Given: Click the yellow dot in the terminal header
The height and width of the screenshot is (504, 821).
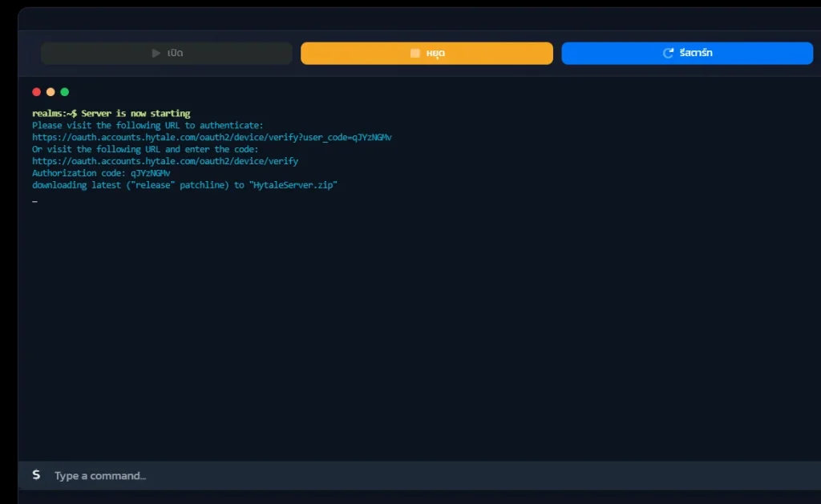Looking at the screenshot, I should tap(51, 92).
